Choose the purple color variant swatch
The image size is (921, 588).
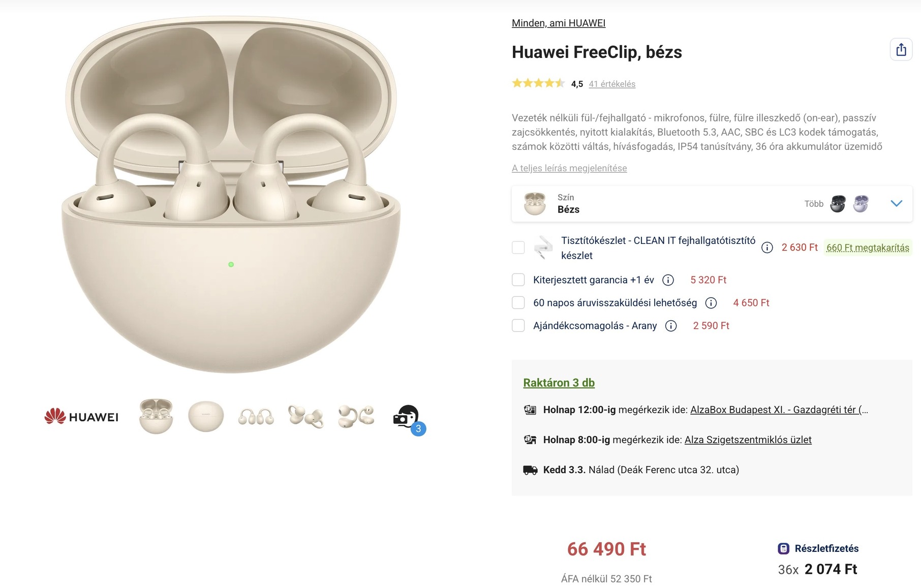click(861, 204)
